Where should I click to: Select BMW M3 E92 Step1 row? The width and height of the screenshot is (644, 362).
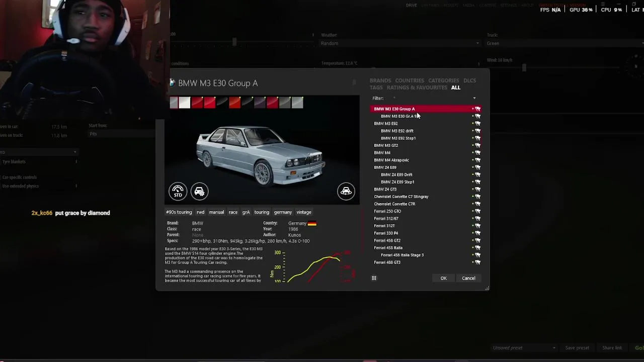[x=426, y=138]
